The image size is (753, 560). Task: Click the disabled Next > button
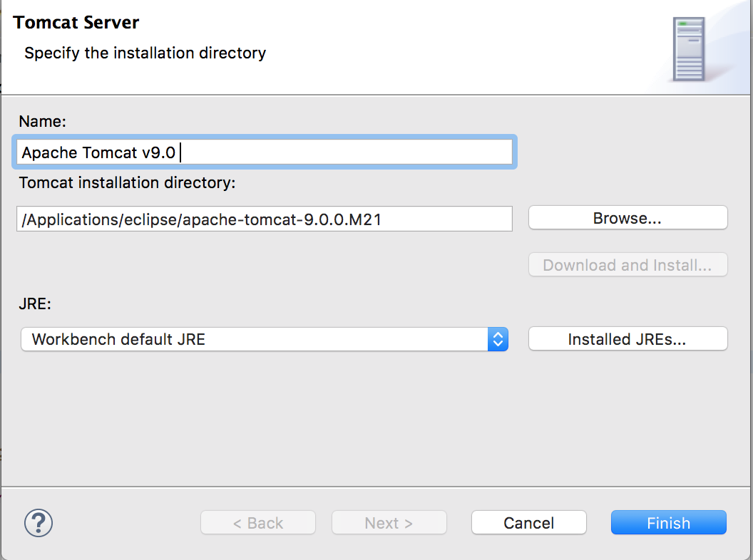pyautogui.click(x=389, y=522)
